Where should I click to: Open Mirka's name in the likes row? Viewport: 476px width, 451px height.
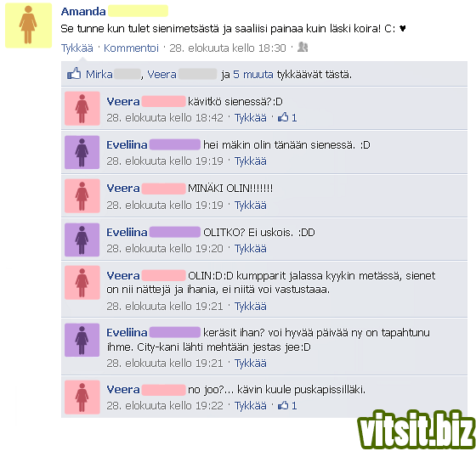click(x=99, y=74)
